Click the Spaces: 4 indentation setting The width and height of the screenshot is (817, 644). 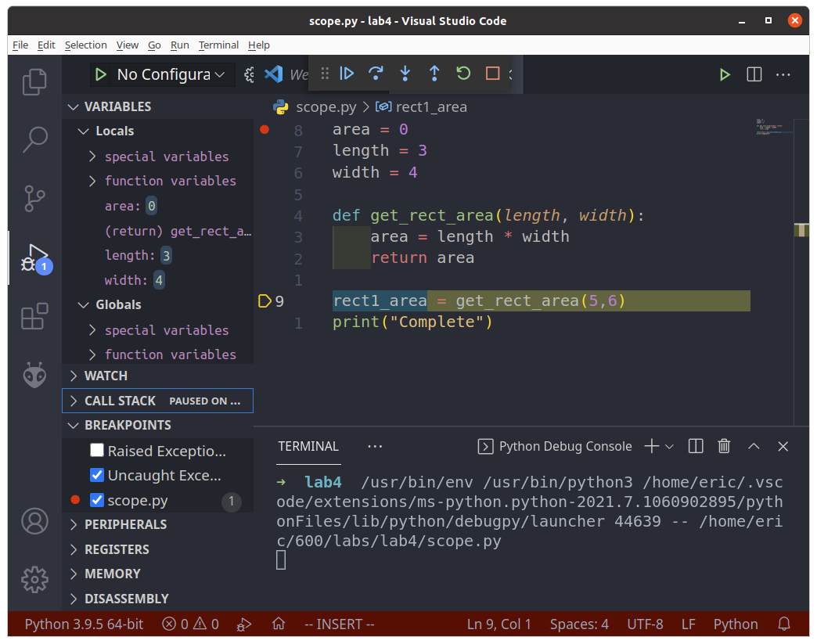[579, 624]
